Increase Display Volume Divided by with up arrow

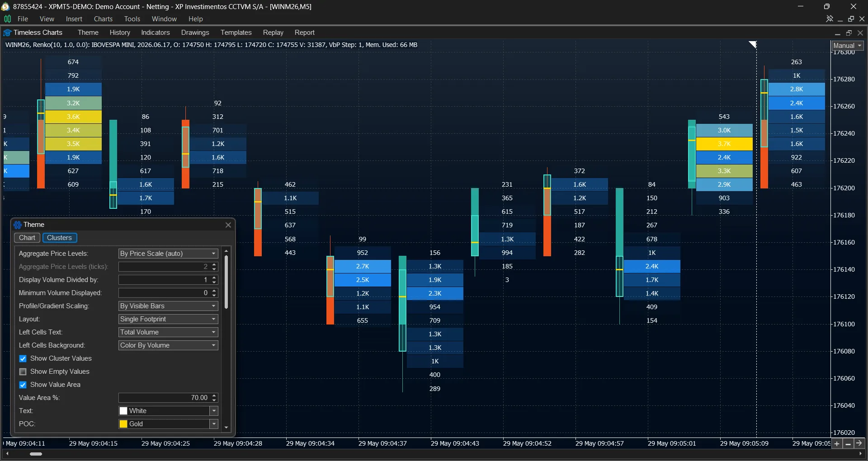214,278
